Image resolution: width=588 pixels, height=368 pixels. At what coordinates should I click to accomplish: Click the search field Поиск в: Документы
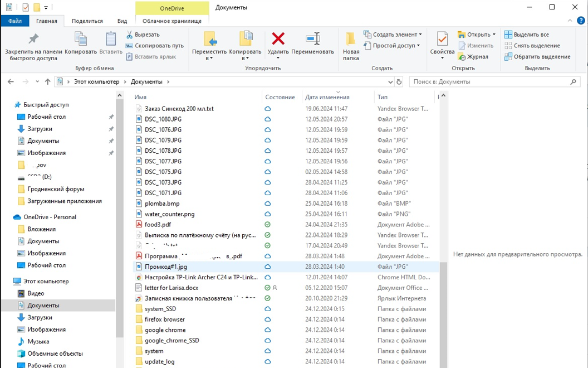coord(490,82)
